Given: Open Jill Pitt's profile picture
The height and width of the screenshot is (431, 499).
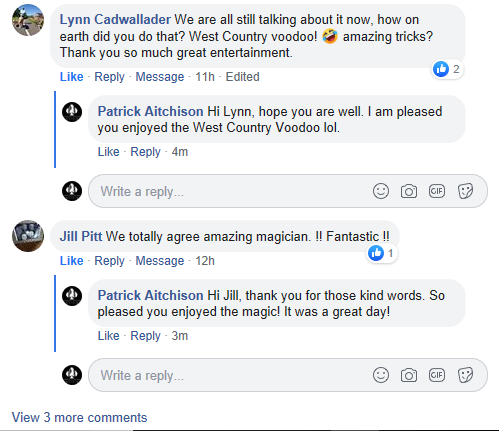Looking at the screenshot, I should 28,236.
